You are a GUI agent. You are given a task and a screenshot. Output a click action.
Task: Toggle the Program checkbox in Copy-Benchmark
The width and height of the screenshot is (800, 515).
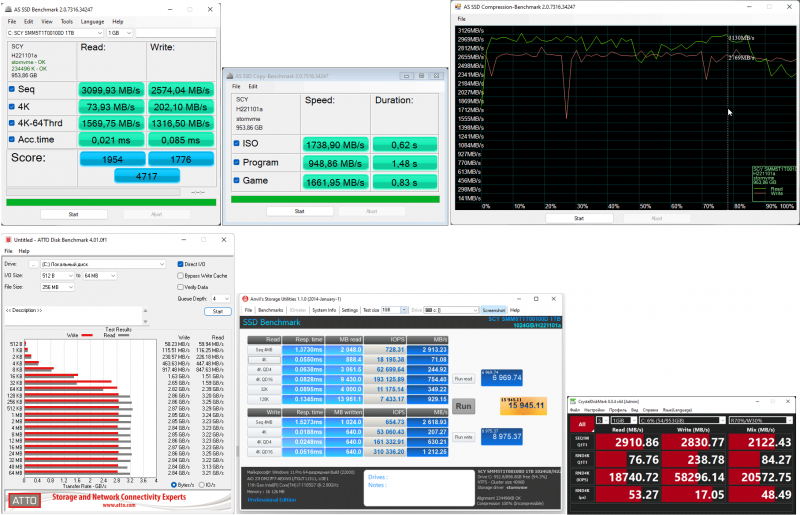click(x=236, y=162)
